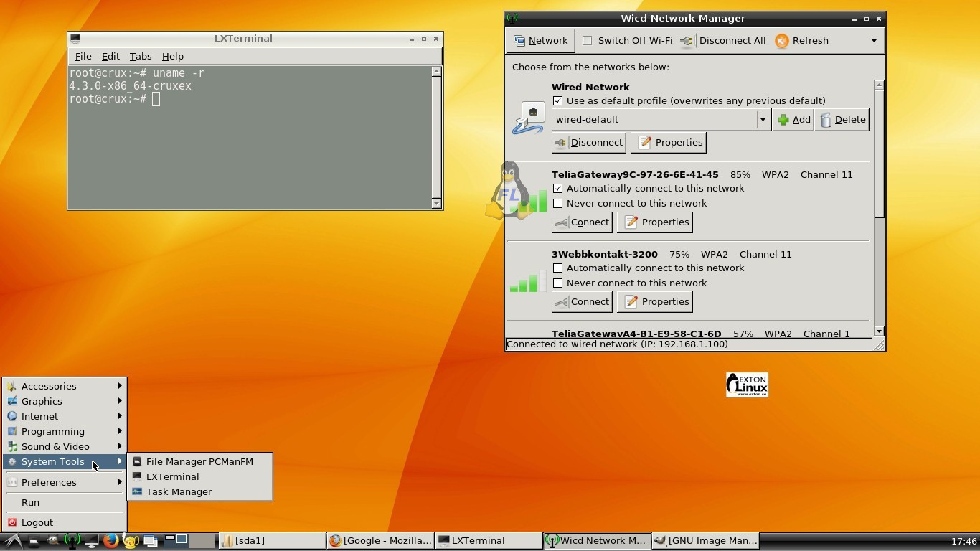Open the Network button in Wicd toolbar
The height and width of the screenshot is (551, 980).
pyautogui.click(x=541, y=41)
